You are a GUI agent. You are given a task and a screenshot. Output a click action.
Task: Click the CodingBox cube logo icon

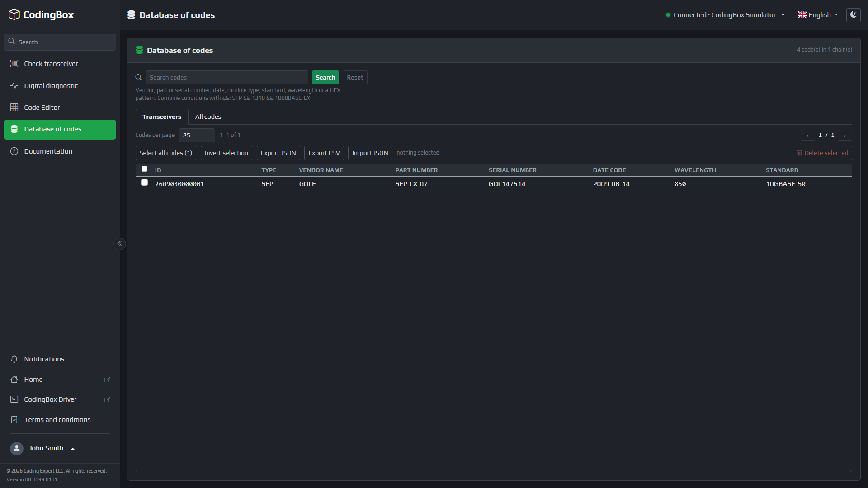point(14,14)
